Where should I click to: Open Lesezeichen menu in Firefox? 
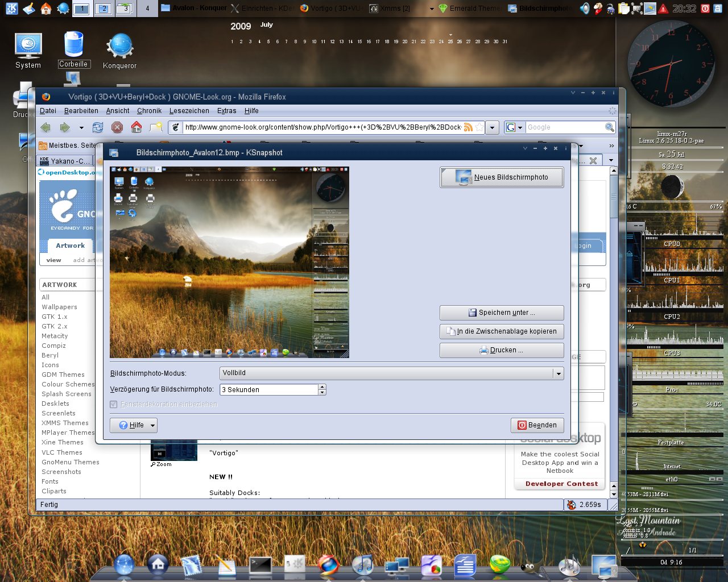[189, 111]
